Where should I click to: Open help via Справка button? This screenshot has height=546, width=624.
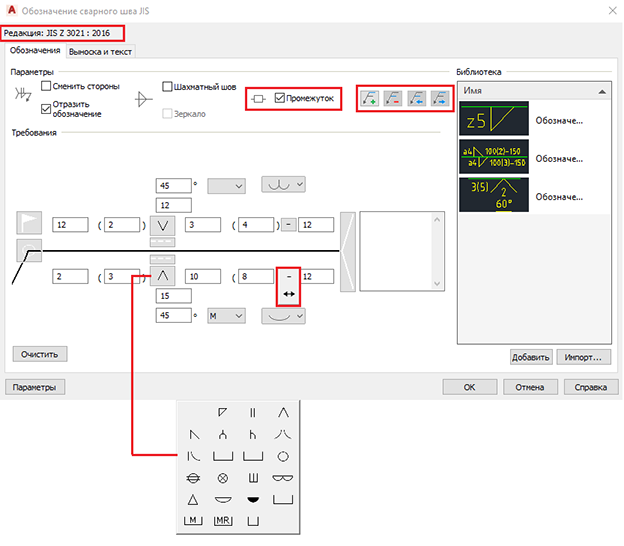[x=591, y=387]
